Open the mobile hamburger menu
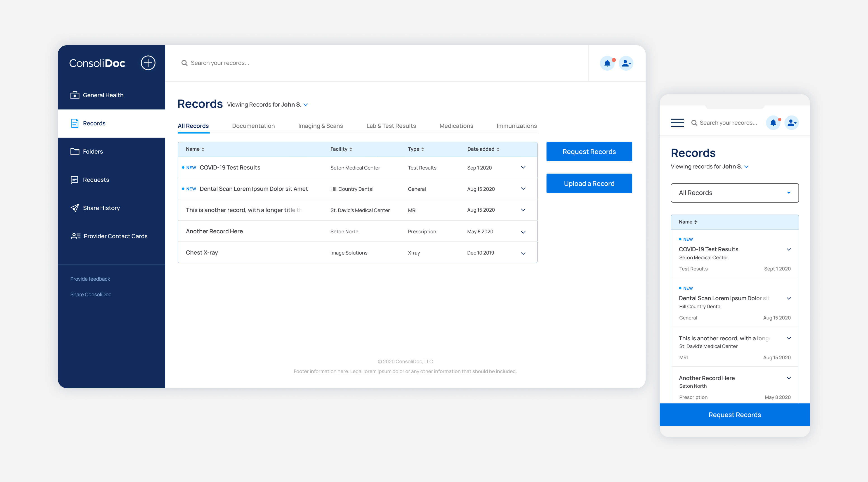Viewport: 868px width, 482px height. coord(677,123)
